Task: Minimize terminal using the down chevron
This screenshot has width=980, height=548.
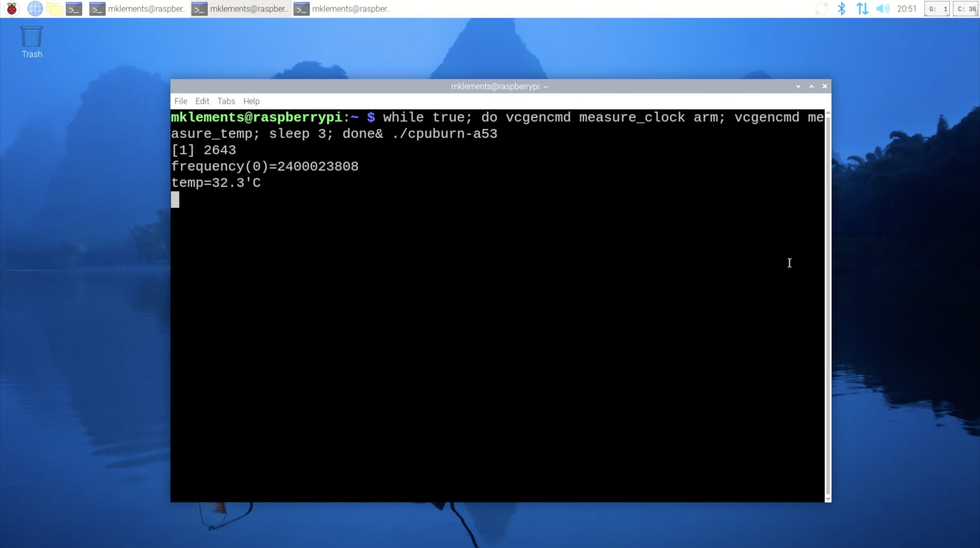Action: [798, 87]
